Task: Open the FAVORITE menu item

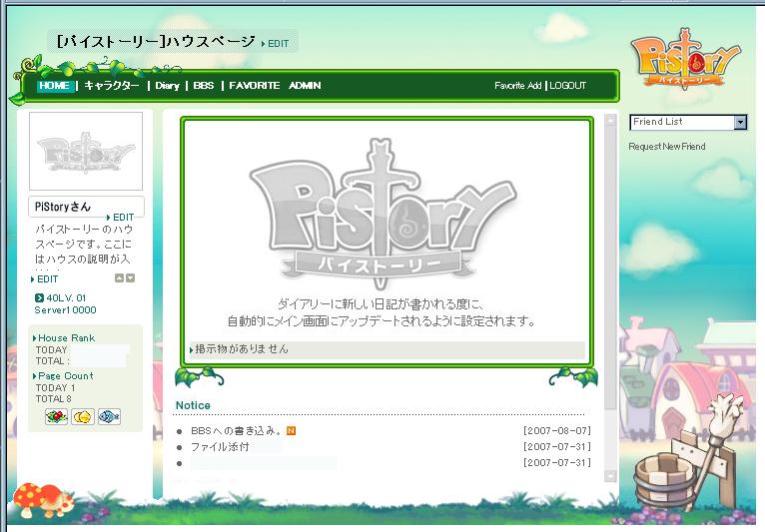Action: [255, 86]
